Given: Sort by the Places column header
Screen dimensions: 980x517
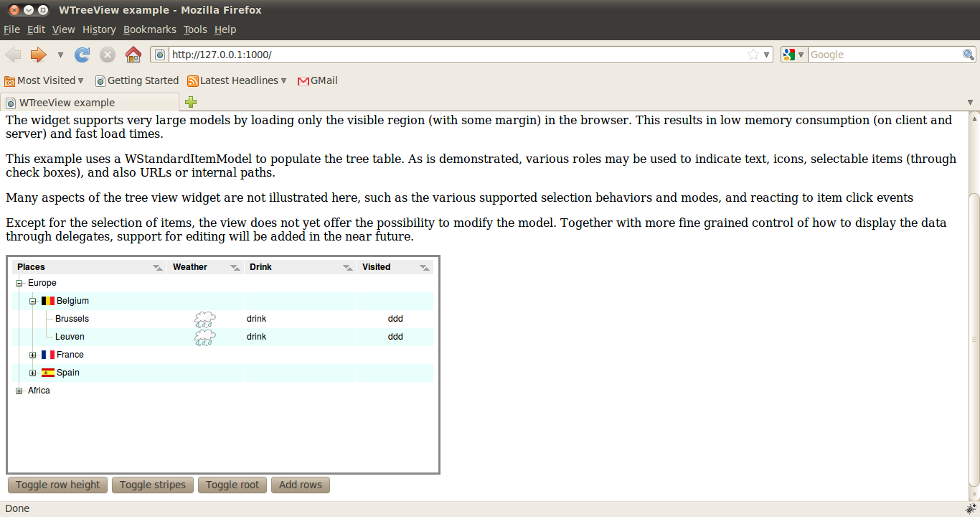Looking at the screenshot, I should (32, 266).
